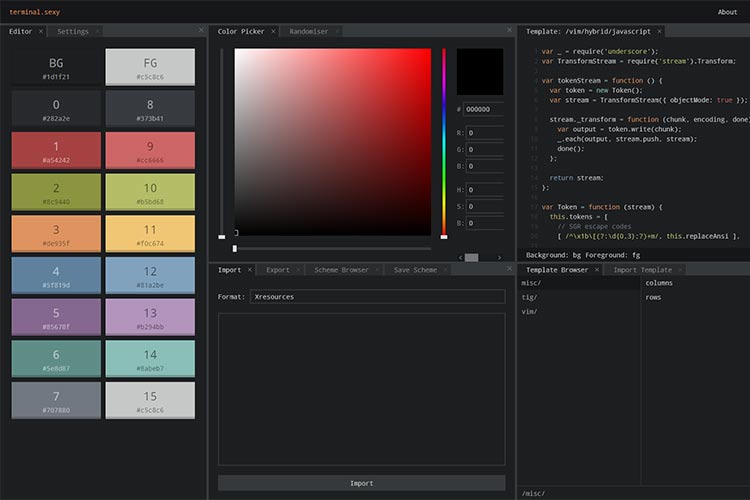Switch to the Import Template tab

point(642,270)
